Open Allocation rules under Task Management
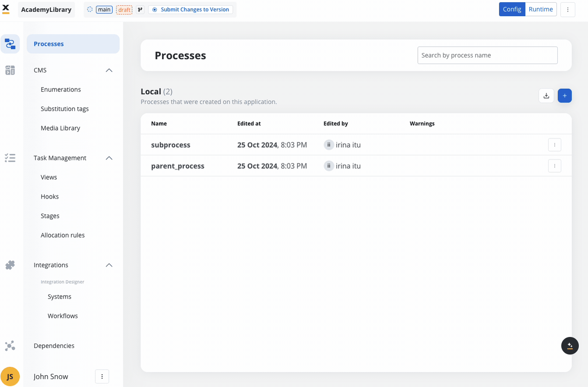 click(63, 235)
